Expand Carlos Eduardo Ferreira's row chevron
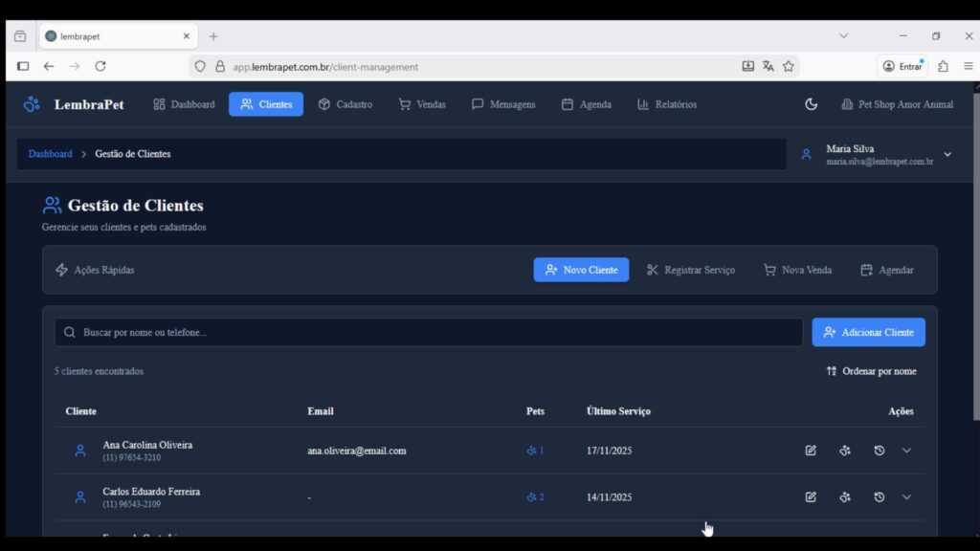980x551 pixels. pyautogui.click(x=907, y=497)
